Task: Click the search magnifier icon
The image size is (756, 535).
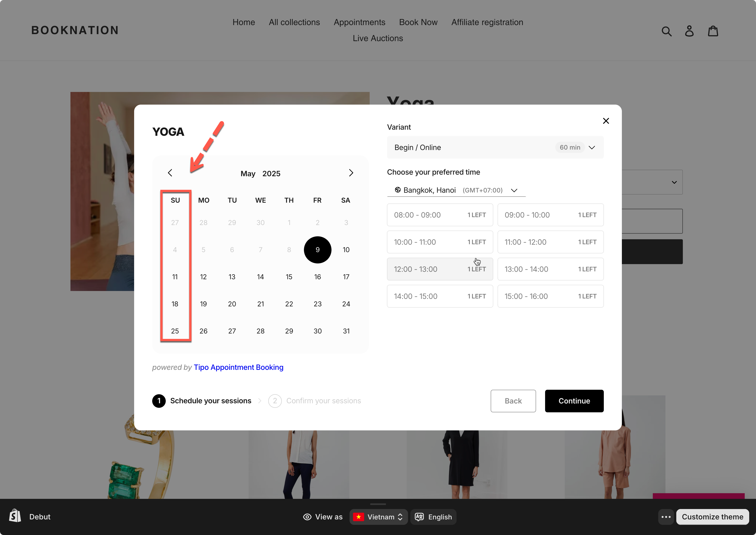Action: pos(666,31)
